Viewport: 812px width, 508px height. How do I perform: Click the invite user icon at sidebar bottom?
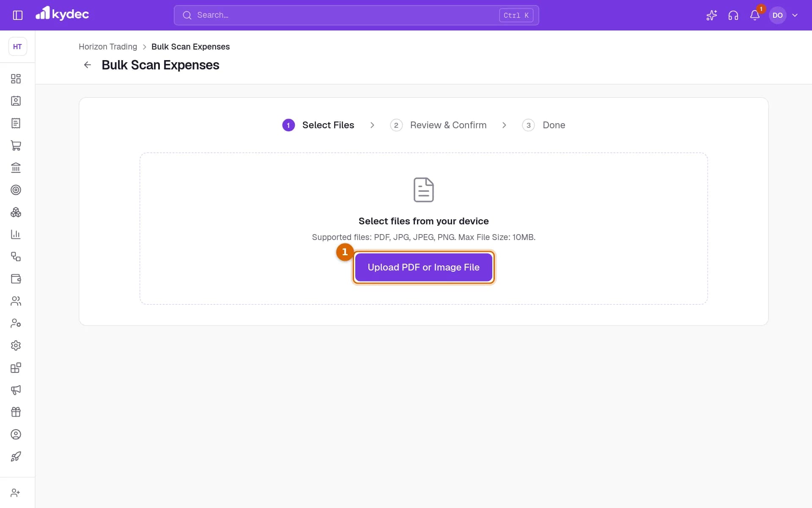15,493
